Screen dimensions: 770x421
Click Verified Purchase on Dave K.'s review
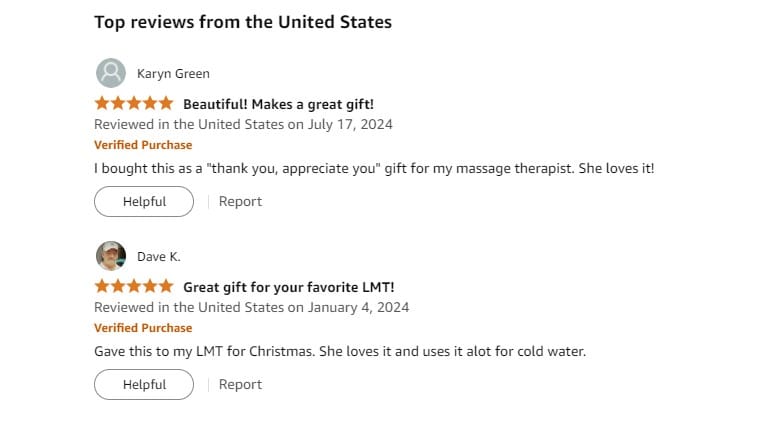pos(143,328)
